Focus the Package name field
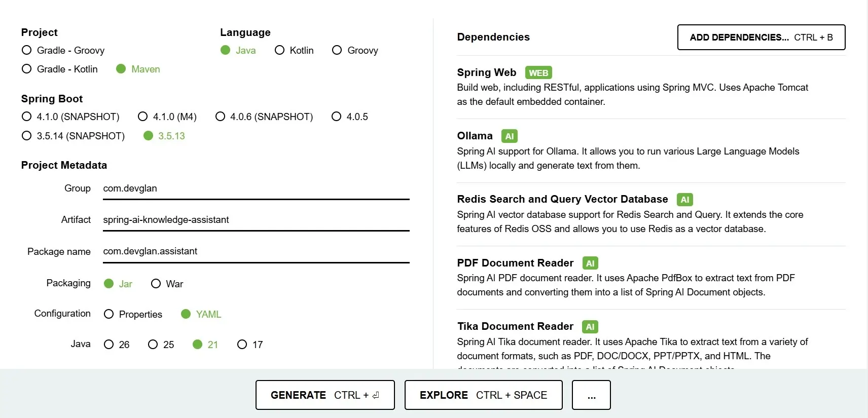The width and height of the screenshot is (868, 418). click(256, 251)
